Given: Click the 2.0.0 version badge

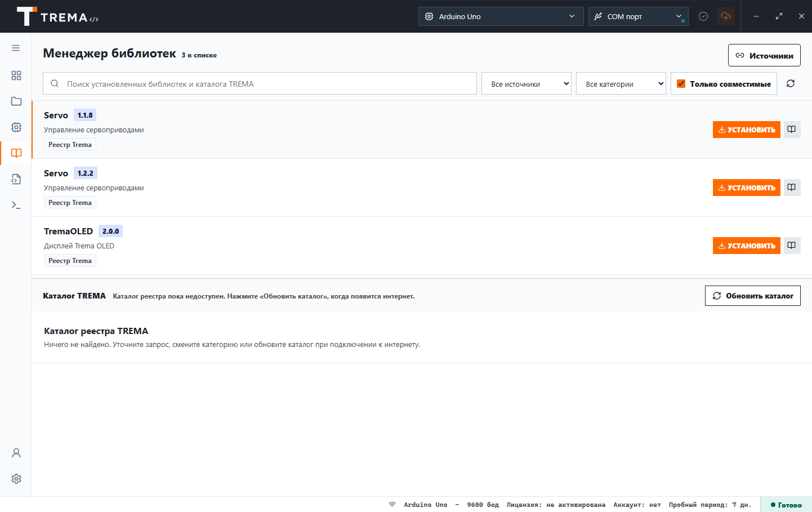Looking at the screenshot, I should 110,231.
